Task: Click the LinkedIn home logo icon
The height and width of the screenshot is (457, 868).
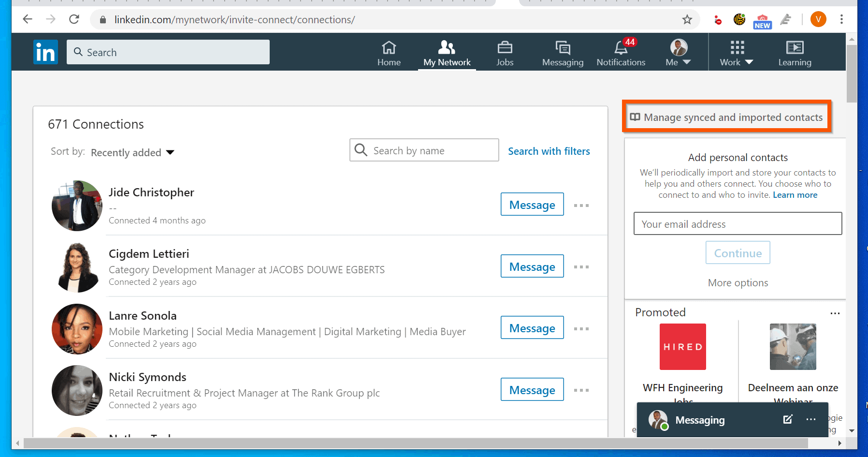Action: point(45,52)
